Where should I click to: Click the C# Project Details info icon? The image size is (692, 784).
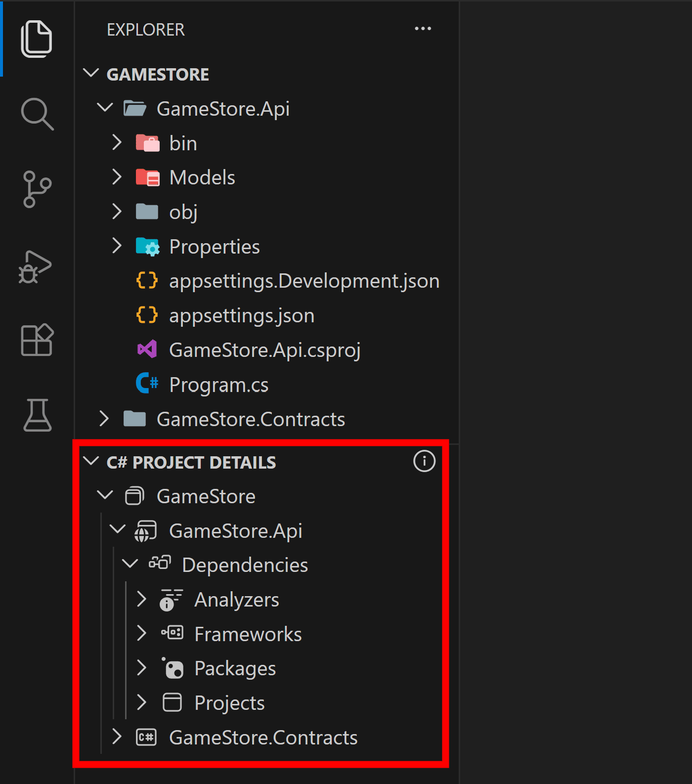(x=424, y=461)
